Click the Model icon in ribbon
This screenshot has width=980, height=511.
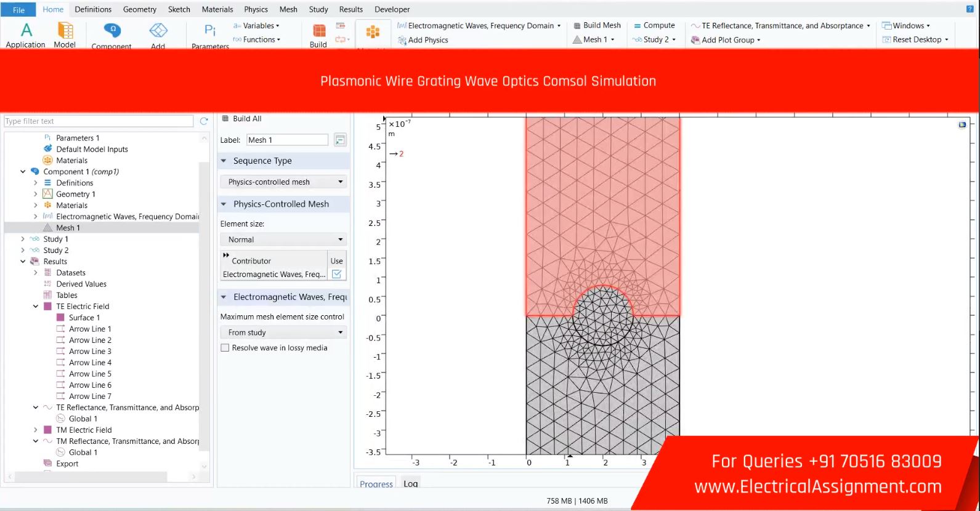click(65, 30)
